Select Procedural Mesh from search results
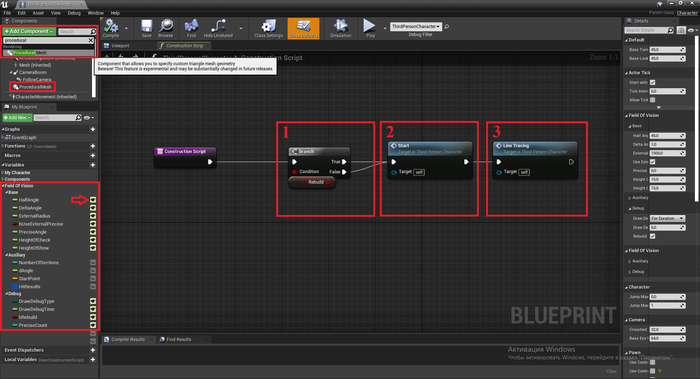This screenshot has height=379, width=700. click(x=48, y=53)
